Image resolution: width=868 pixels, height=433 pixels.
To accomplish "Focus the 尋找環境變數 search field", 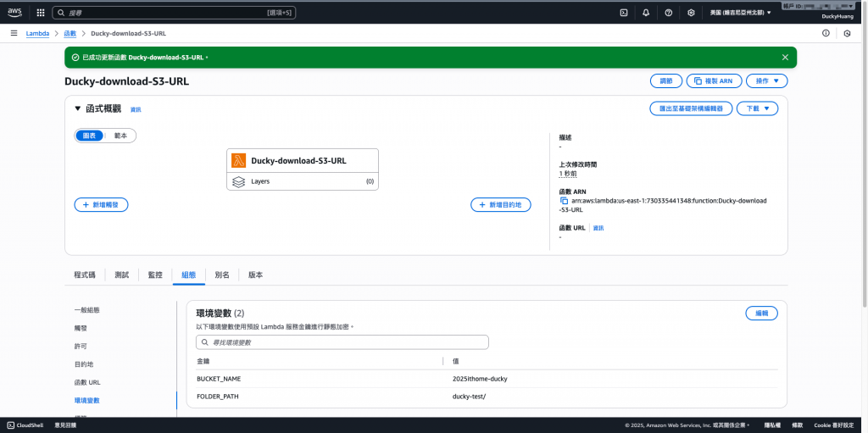I will (342, 342).
